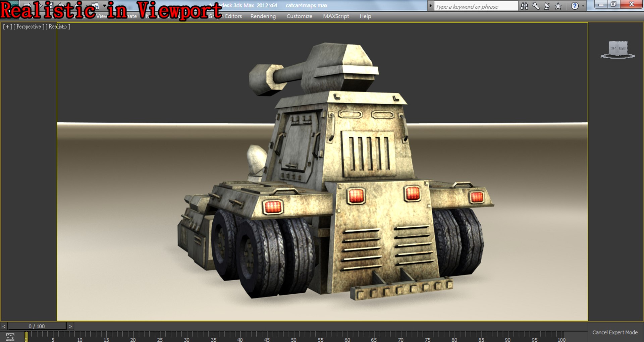Step time slider forward with > arrow
Screen dimensions: 644x342
click(x=70, y=326)
